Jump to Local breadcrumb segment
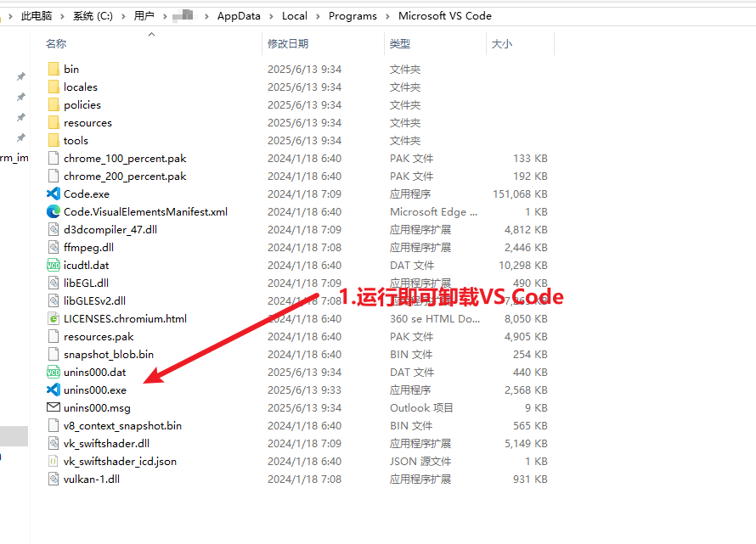The width and height of the screenshot is (756, 544). tap(295, 16)
